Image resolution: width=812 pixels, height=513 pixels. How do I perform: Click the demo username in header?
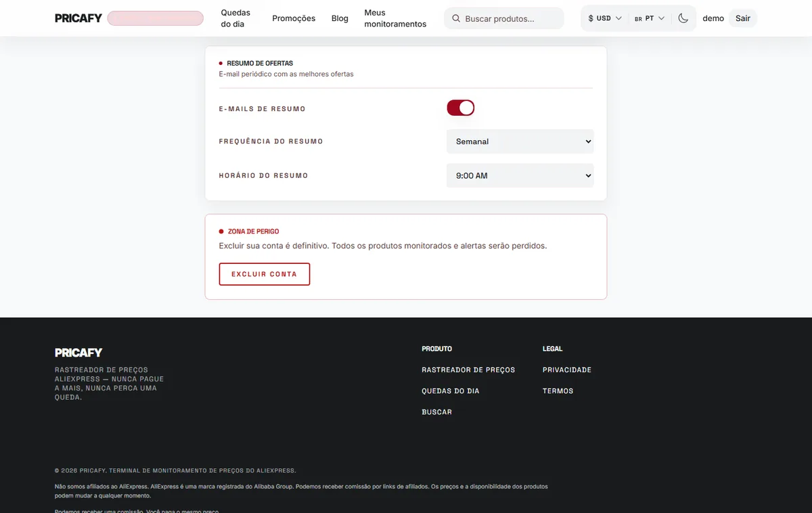tap(713, 18)
